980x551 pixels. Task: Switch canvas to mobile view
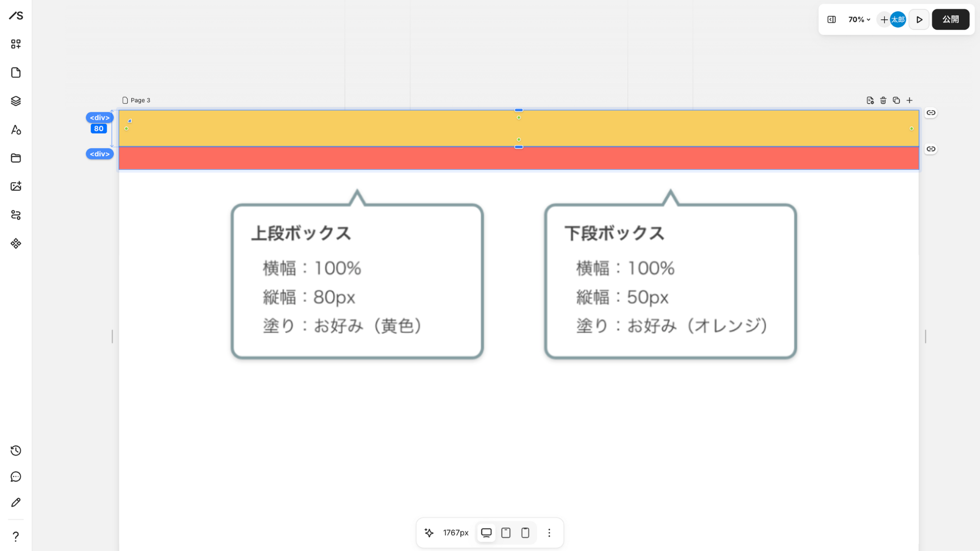click(x=525, y=532)
